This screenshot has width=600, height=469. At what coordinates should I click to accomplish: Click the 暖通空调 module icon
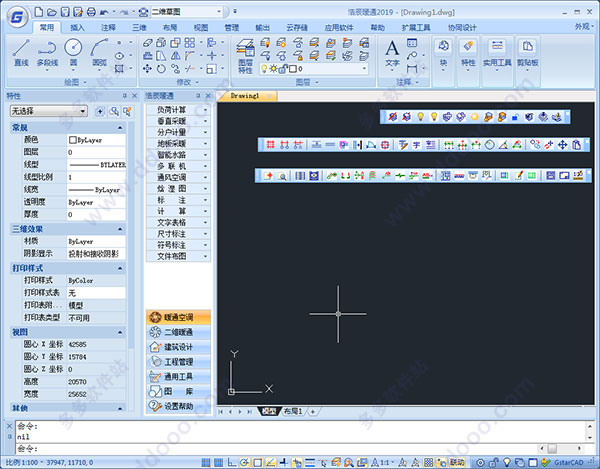[x=155, y=317]
